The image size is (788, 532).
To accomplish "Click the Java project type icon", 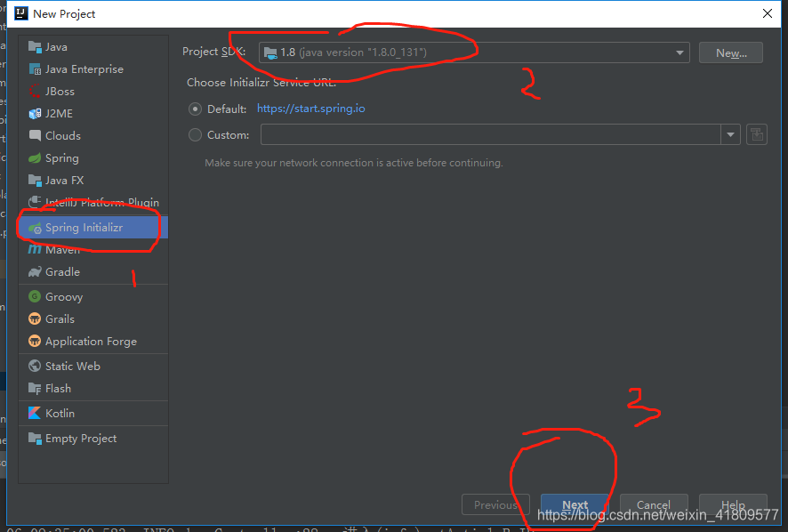I will 35,47.
